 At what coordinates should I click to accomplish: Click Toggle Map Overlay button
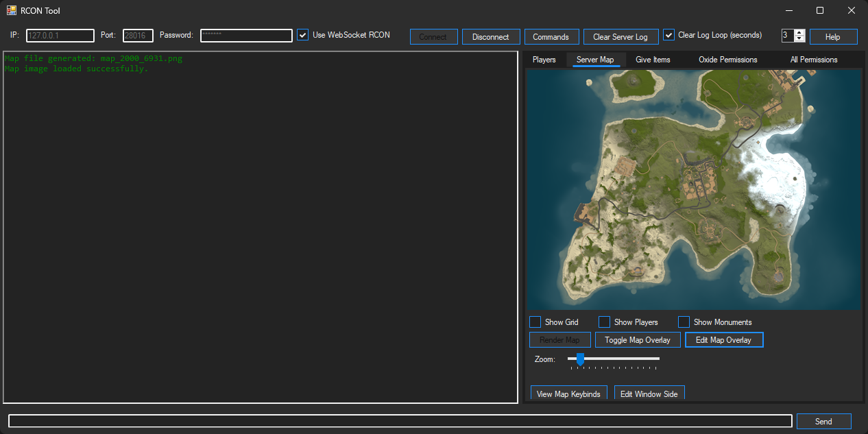tap(638, 340)
